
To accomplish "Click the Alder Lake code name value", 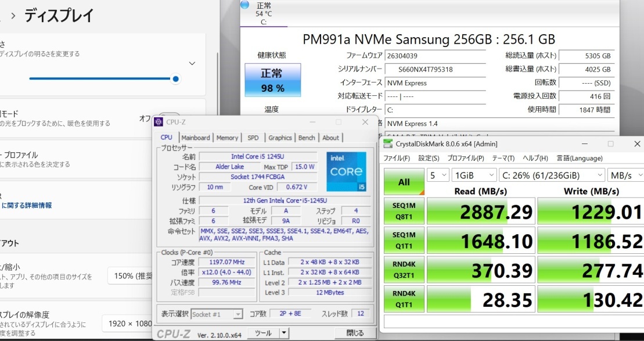I will pyautogui.click(x=229, y=167).
